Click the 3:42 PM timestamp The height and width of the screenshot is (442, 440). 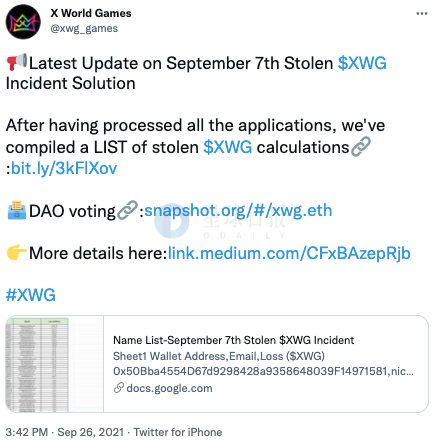click(x=27, y=432)
